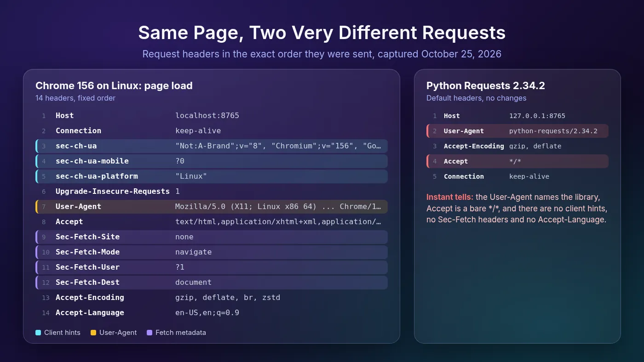Click the "Chrome 156 on Linux: page load" heading
The height and width of the screenshot is (362, 644).
coord(114,85)
